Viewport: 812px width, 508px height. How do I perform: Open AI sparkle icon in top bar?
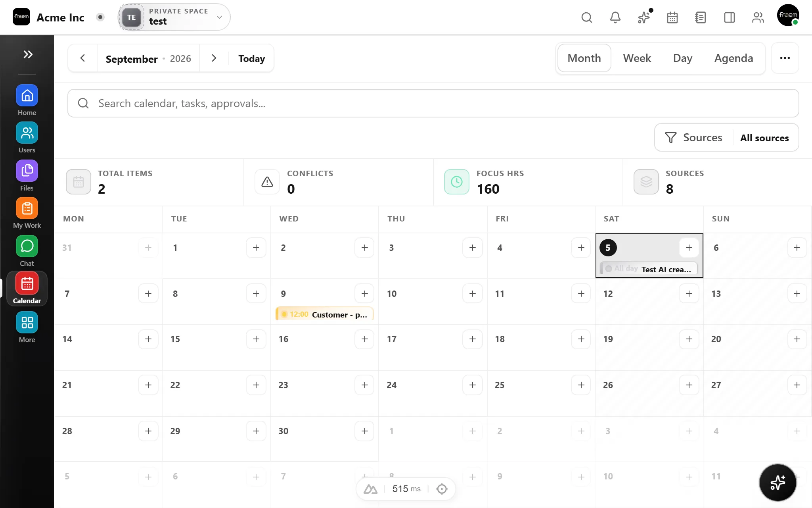click(x=644, y=17)
